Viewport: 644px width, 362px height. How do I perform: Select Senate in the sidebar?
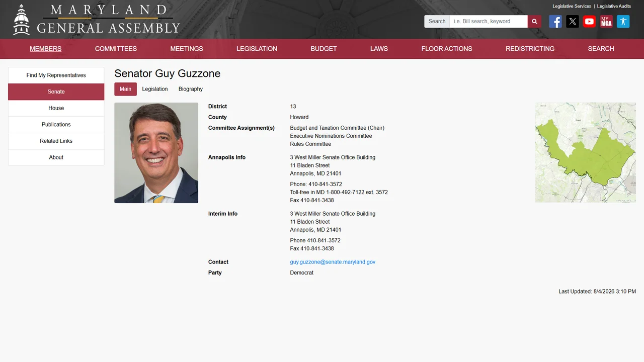pyautogui.click(x=56, y=92)
